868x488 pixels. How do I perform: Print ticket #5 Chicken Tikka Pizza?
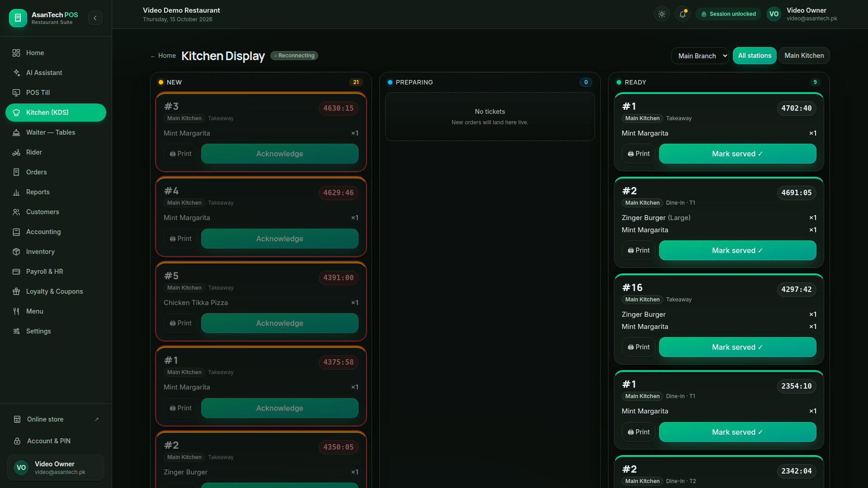(x=181, y=323)
